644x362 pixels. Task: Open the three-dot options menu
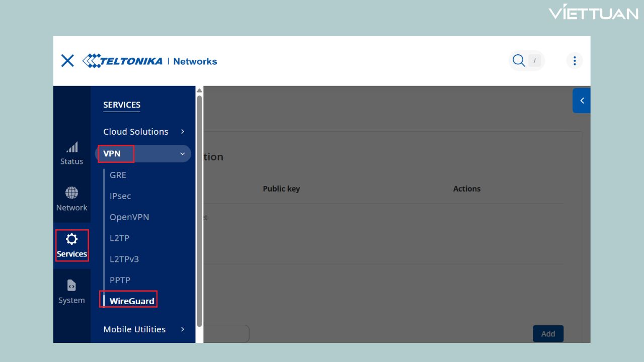(x=574, y=61)
